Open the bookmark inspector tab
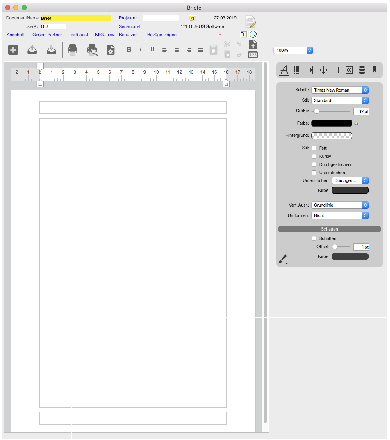This screenshot has height=440, width=390. [374, 69]
